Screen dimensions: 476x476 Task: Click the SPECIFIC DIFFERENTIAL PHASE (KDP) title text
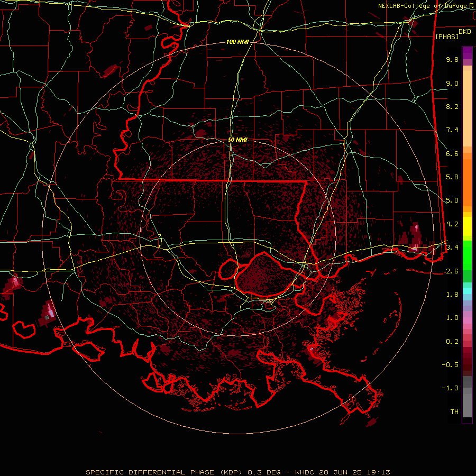click(164, 472)
